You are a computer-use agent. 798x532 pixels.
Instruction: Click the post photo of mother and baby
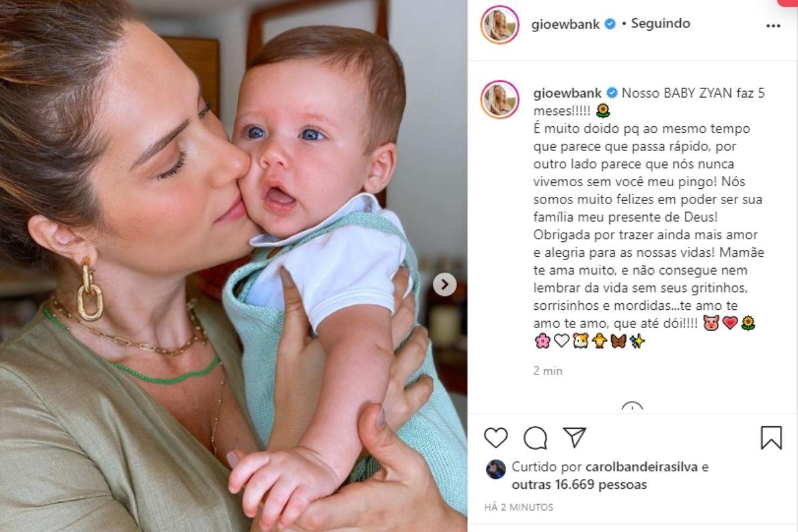click(x=233, y=266)
